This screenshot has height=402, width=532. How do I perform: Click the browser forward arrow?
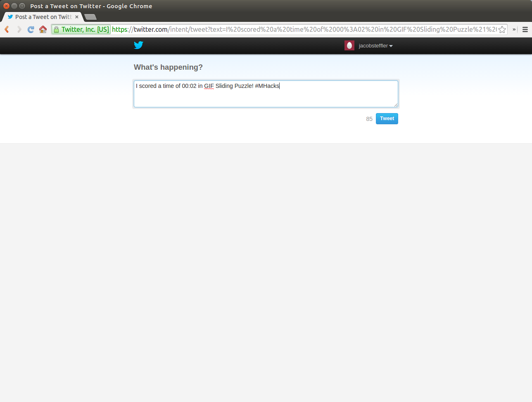19,29
